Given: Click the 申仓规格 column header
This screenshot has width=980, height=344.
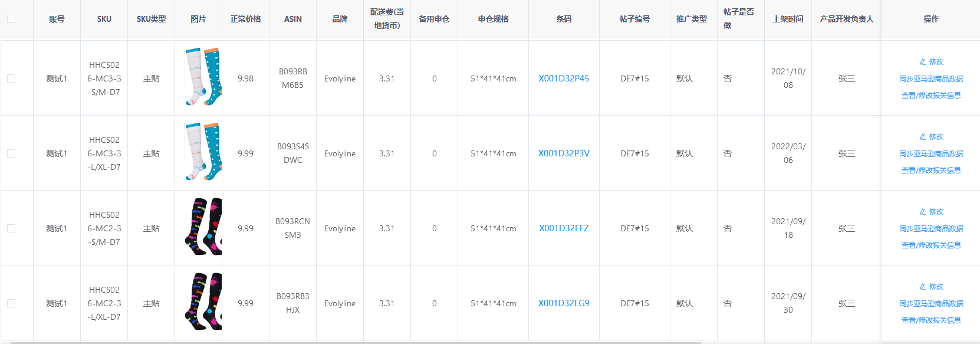Looking at the screenshot, I should [x=493, y=19].
